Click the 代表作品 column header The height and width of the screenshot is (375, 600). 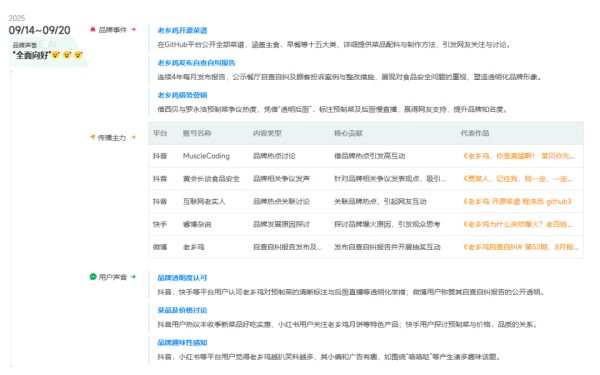click(475, 133)
